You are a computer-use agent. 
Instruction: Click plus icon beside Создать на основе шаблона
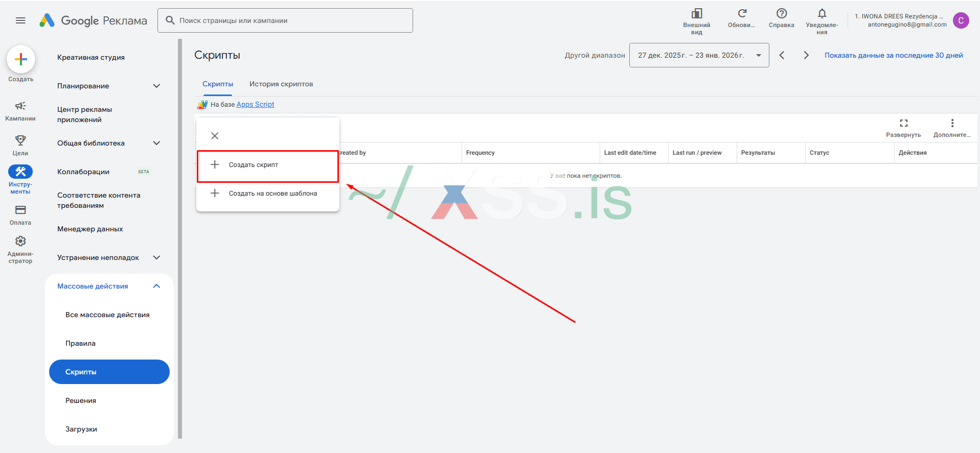(x=215, y=193)
